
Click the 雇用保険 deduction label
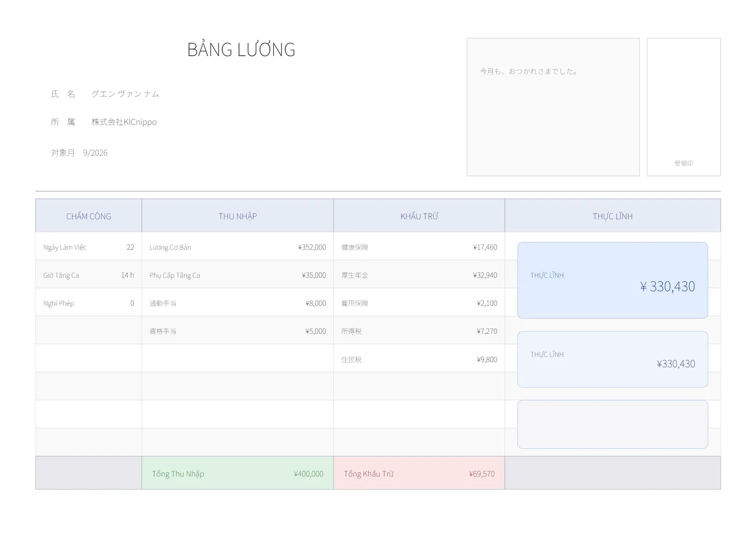pyautogui.click(x=355, y=303)
